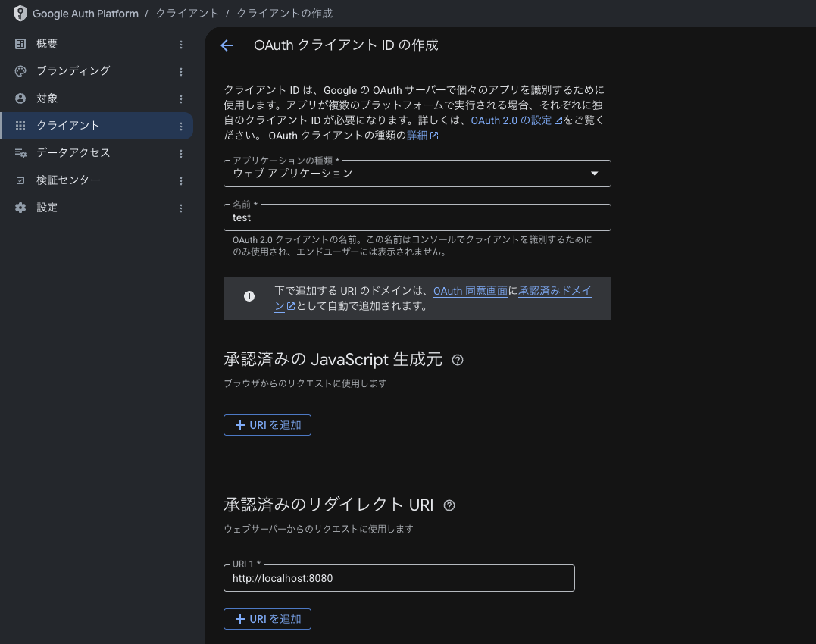Select クライアント in the sidebar
This screenshot has height=644, width=816.
pyautogui.click(x=97, y=126)
